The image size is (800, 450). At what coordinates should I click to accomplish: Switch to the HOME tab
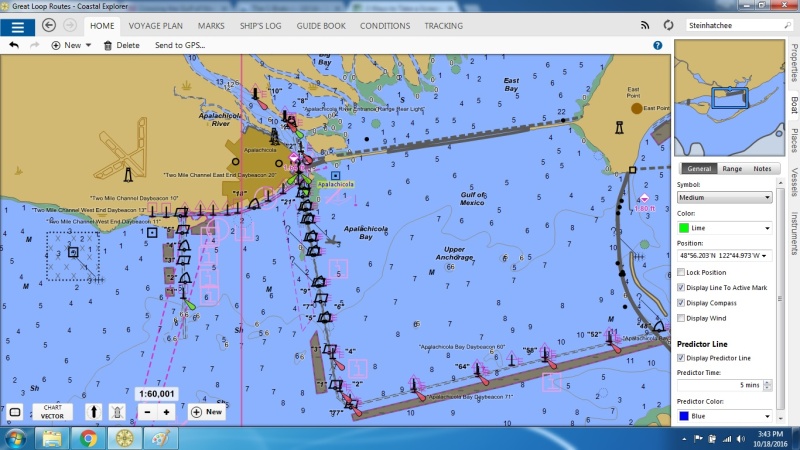click(x=102, y=26)
